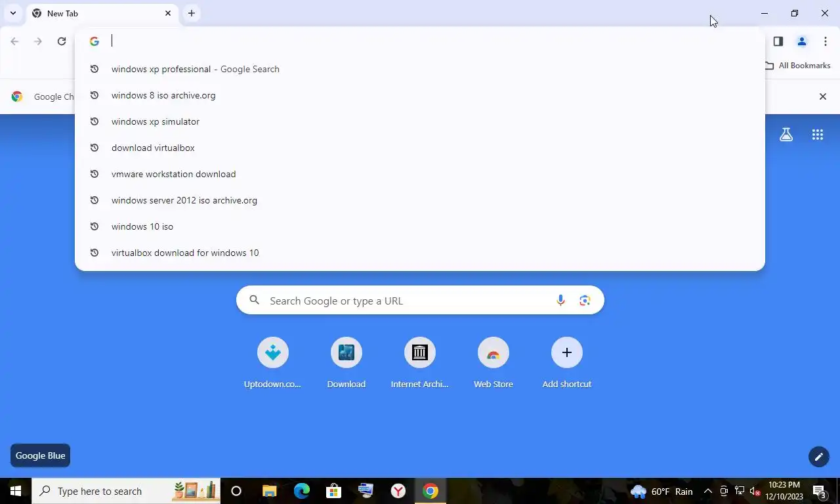
Task: Open Microsoft Store from the taskbar
Action: click(333, 491)
